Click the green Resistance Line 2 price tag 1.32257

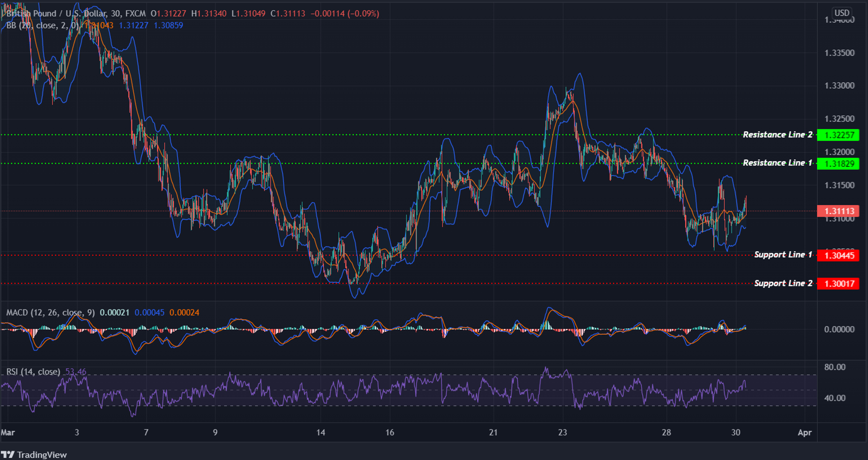(839, 135)
